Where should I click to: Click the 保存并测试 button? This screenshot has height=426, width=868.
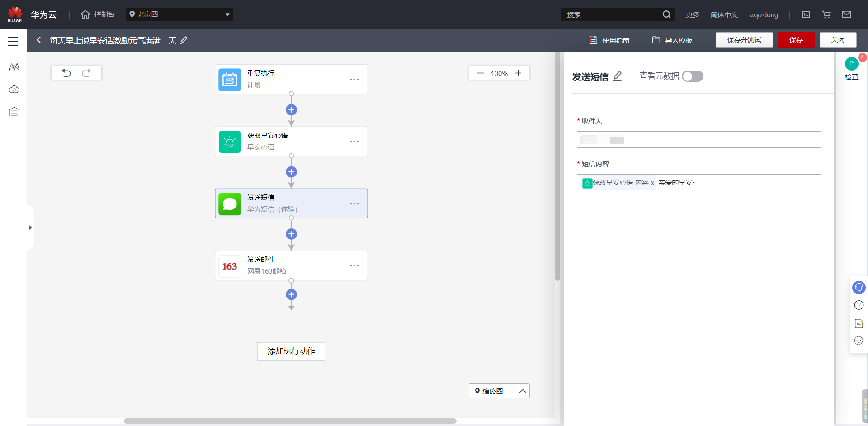[x=744, y=40]
